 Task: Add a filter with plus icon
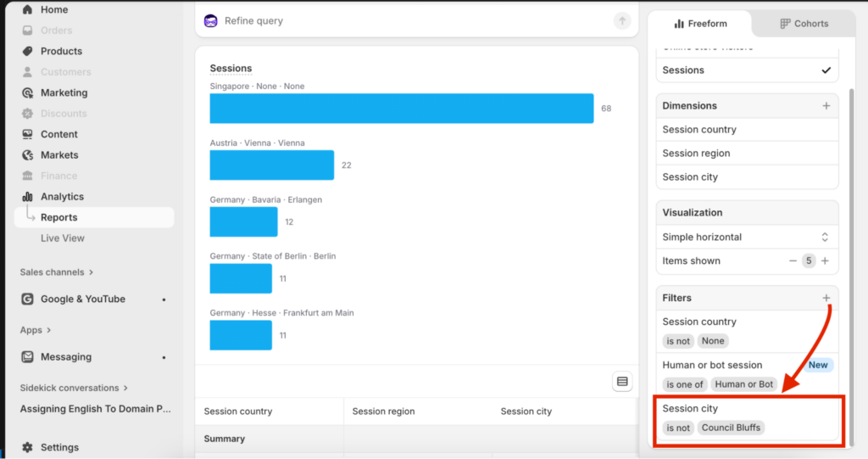tap(826, 299)
